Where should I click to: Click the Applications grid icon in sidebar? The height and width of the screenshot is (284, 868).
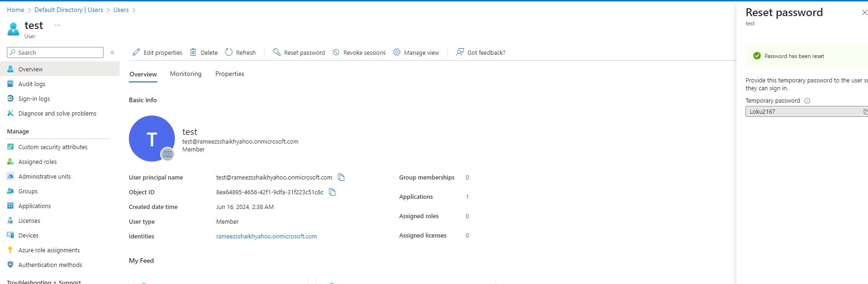(10, 206)
